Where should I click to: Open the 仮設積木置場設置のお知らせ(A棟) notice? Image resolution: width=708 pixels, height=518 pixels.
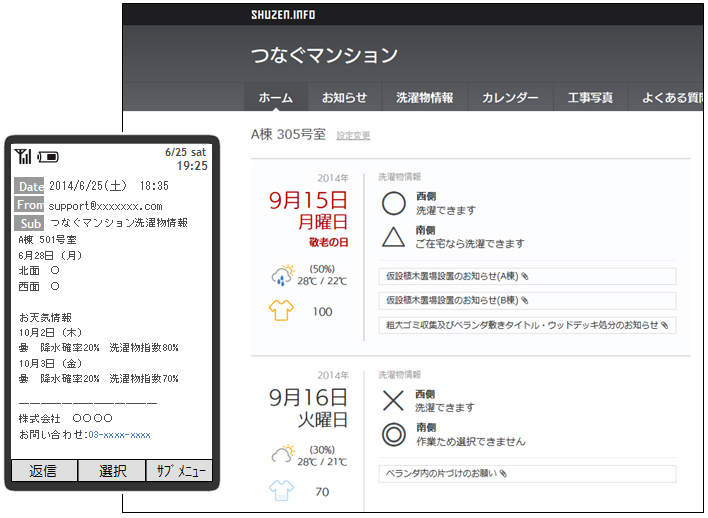[x=455, y=275]
